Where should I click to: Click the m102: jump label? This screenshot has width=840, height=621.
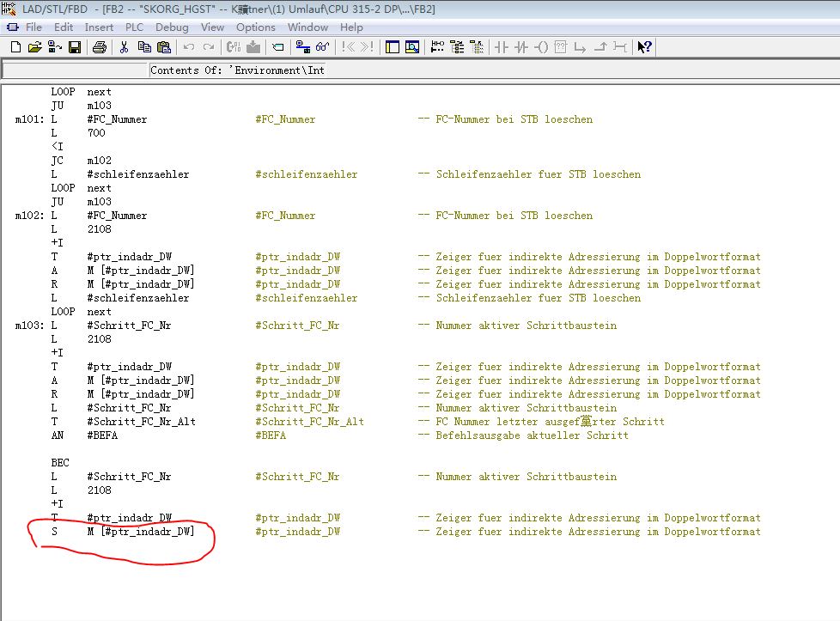(29, 216)
